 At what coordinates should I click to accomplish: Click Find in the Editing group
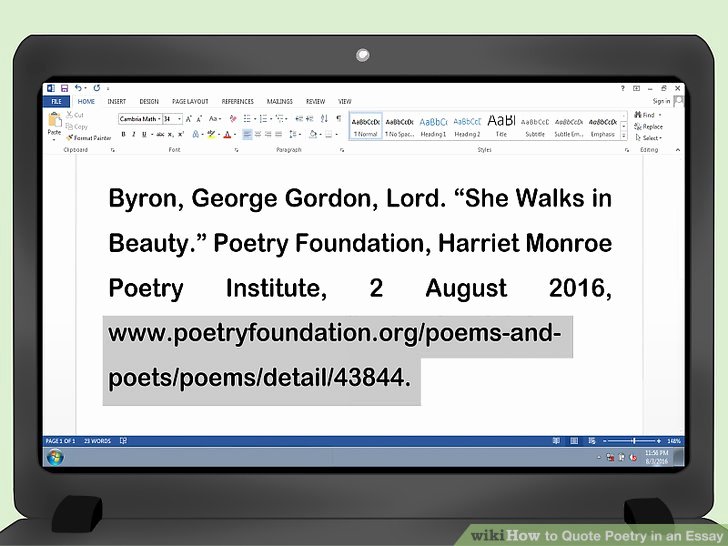[647, 115]
